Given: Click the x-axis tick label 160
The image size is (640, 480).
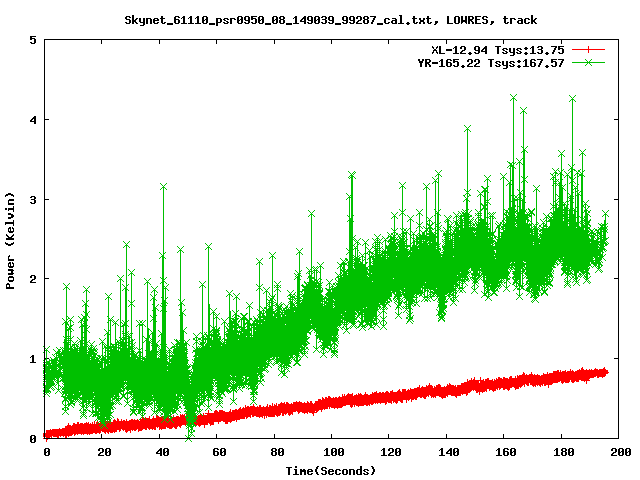Looking at the screenshot, I should point(504,453).
